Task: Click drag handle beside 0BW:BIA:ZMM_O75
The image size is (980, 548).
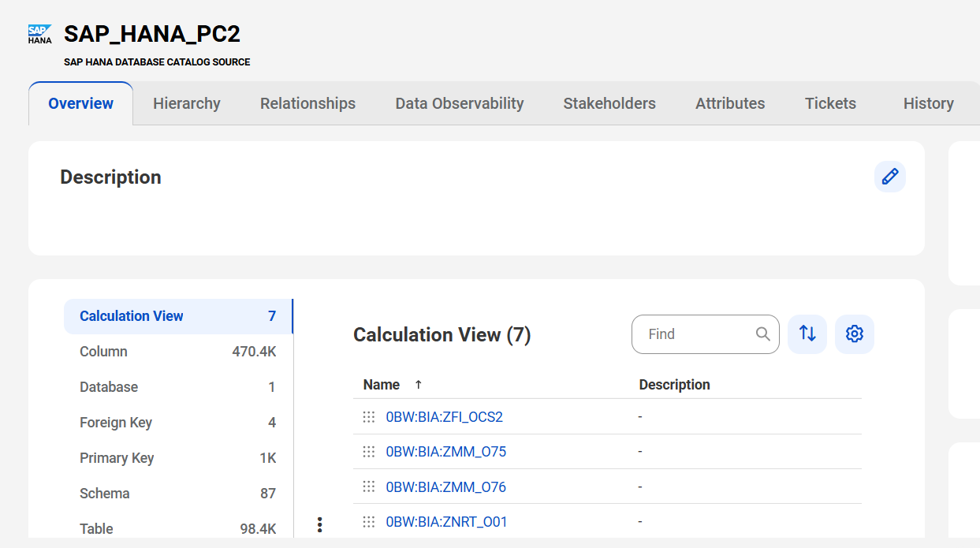Action: 369,452
